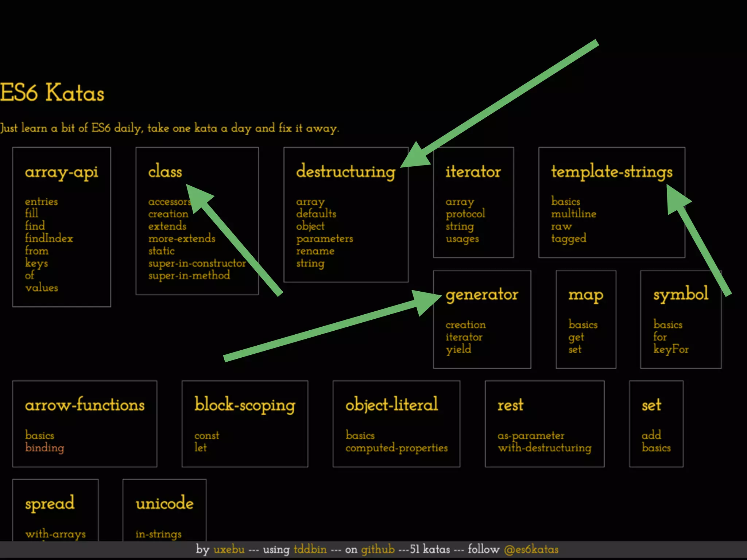This screenshot has height=560, width=747.
Task: Open the unicode in-strings kata
Action: (x=158, y=534)
